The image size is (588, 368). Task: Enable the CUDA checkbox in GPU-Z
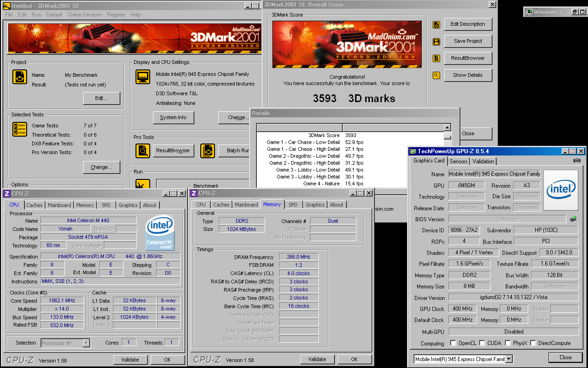482,343
